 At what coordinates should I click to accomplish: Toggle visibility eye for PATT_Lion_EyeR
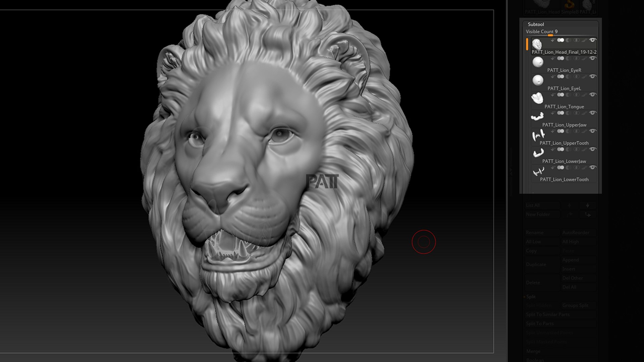click(x=593, y=58)
